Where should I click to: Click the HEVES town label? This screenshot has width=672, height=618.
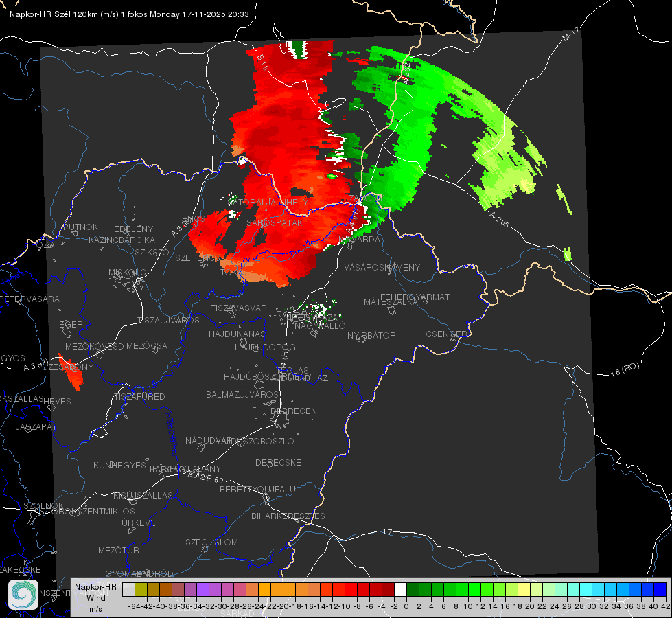point(58,402)
